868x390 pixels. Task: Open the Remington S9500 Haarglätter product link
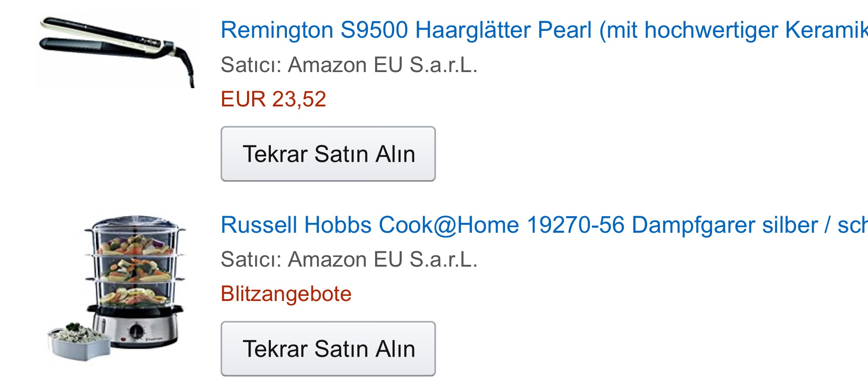tap(544, 31)
